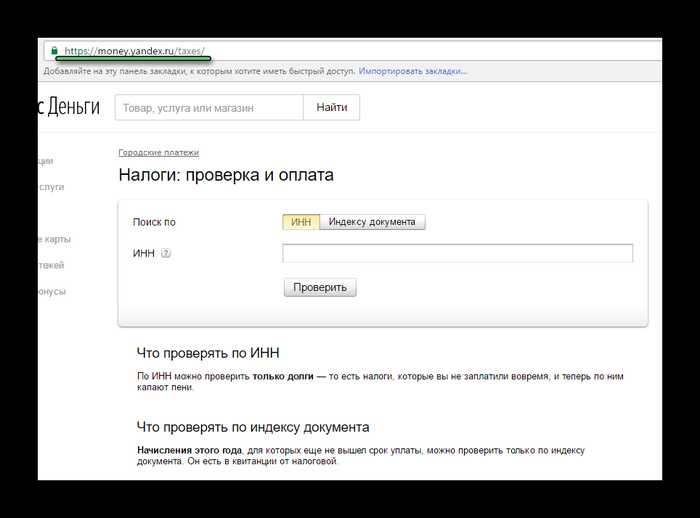Image resolution: width=700 pixels, height=518 pixels.
Task: Click heading Налоги: проверка и оплата
Action: (x=226, y=175)
